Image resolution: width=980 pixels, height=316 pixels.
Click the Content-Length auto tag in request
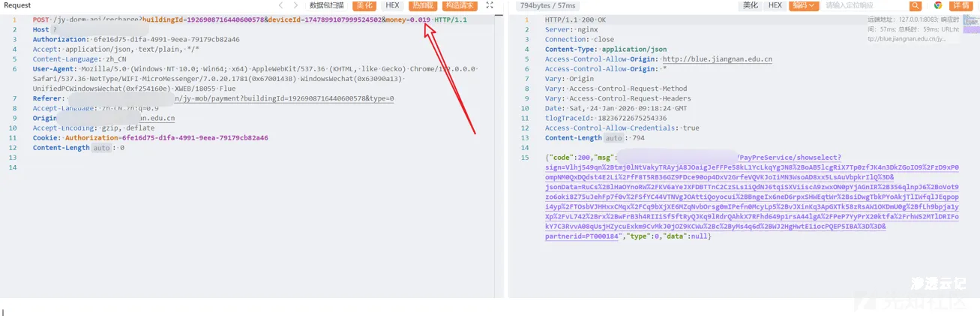(x=101, y=148)
